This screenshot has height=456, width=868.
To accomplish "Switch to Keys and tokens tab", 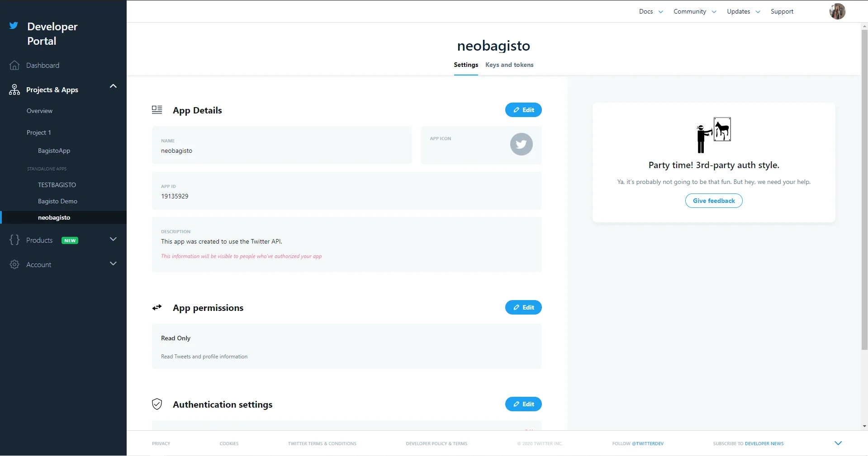I will [509, 65].
